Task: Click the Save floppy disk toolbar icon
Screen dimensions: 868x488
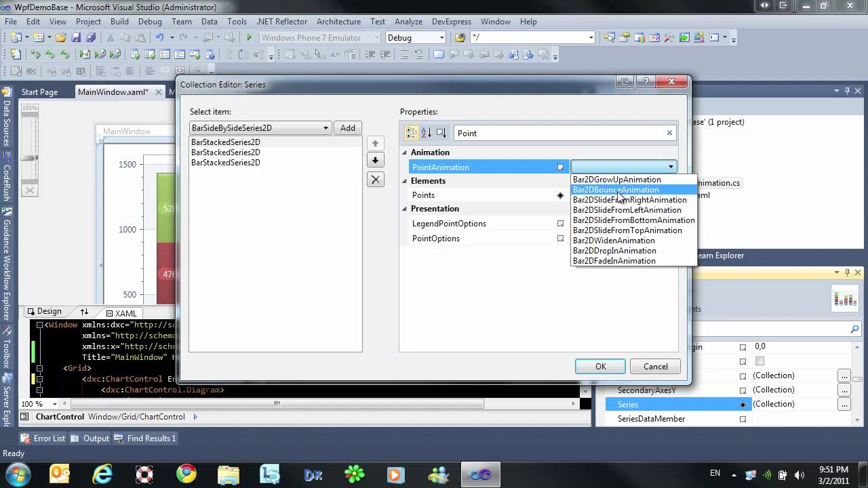Action: click(x=77, y=38)
